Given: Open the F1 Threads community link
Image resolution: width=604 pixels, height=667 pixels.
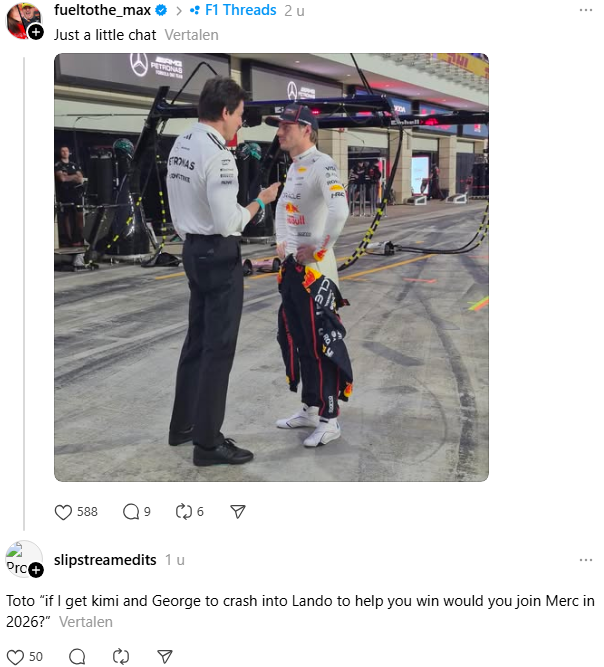Looking at the screenshot, I should 233,10.
